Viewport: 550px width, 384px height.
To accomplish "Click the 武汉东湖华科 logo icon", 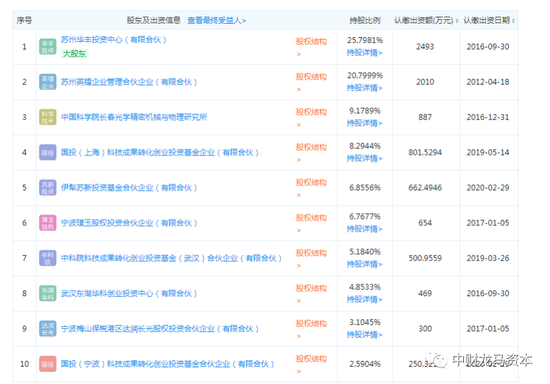I will 48,294.
